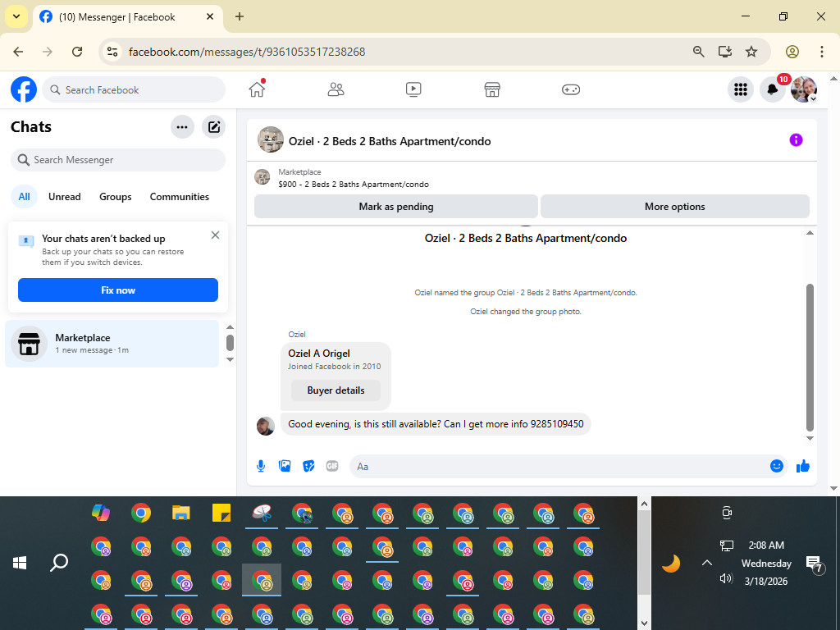Click message text containing 9285109450

tap(436, 424)
